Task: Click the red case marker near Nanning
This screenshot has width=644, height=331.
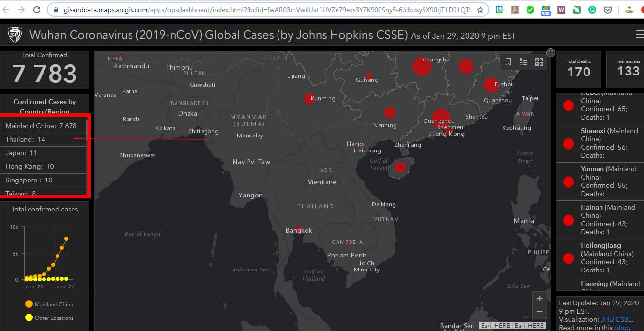Action: (x=390, y=113)
